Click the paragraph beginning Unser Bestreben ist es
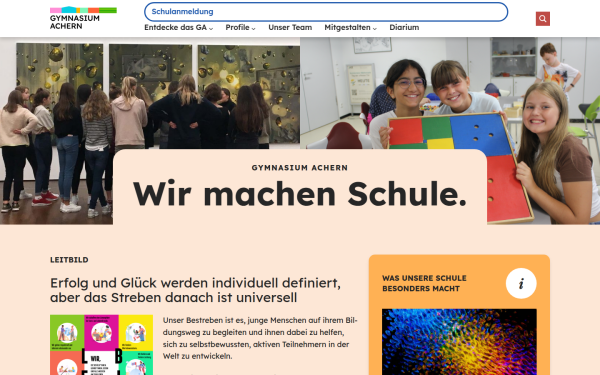 tap(260, 338)
